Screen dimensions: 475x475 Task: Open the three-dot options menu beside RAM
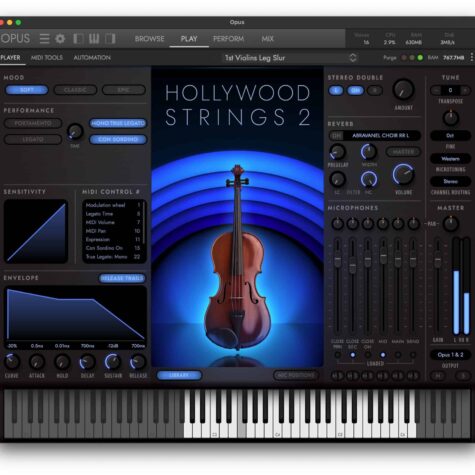click(x=472, y=57)
